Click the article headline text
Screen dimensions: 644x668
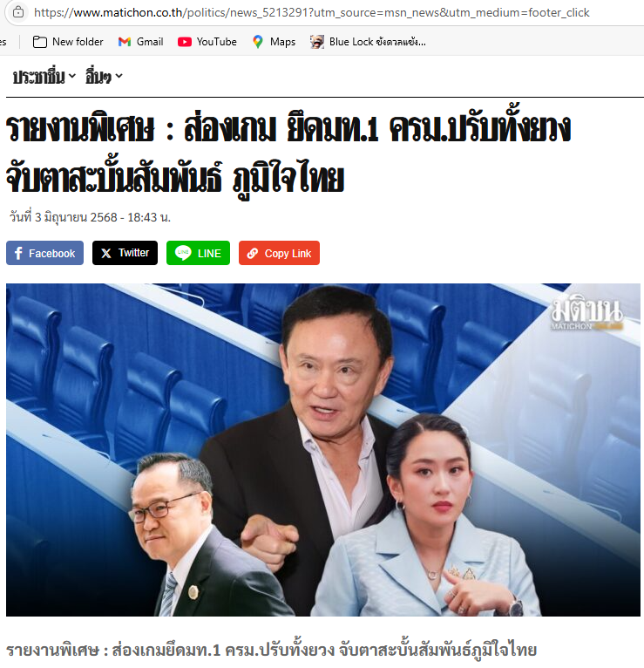tap(288, 153)
